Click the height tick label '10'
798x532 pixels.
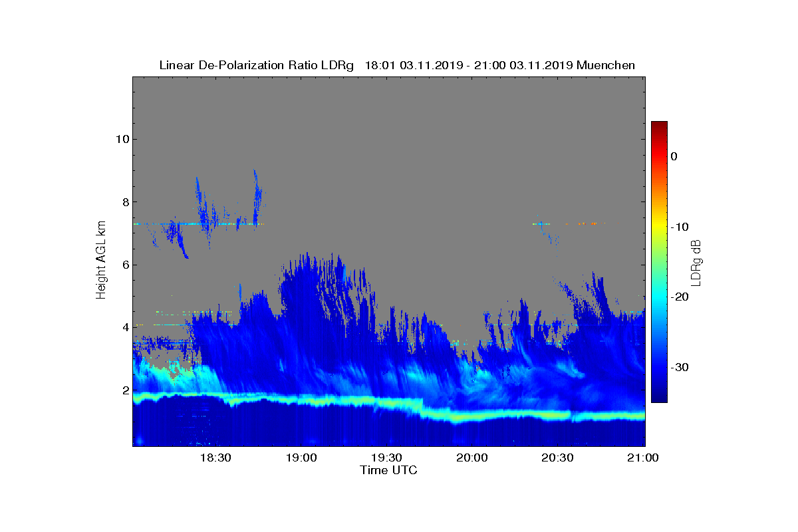click(122, 139)
